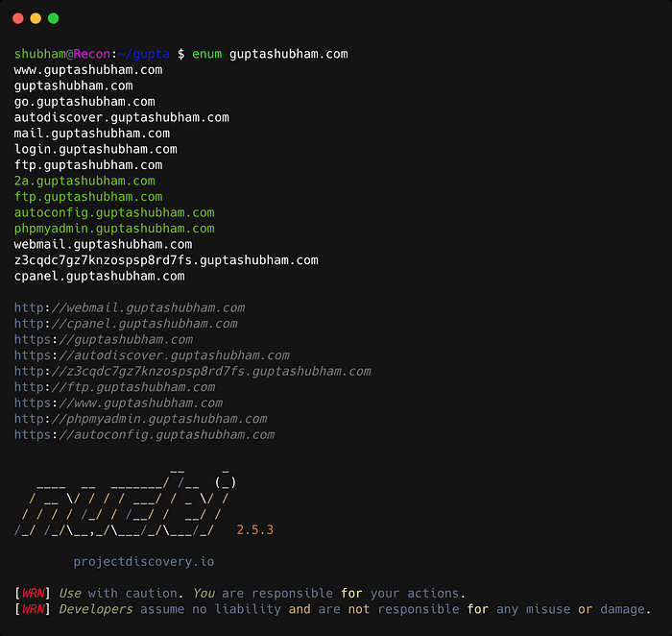
Task: Open the http://webmail.guptashubham.com URL
Action: pyautogui.click(x=130, y=308)
